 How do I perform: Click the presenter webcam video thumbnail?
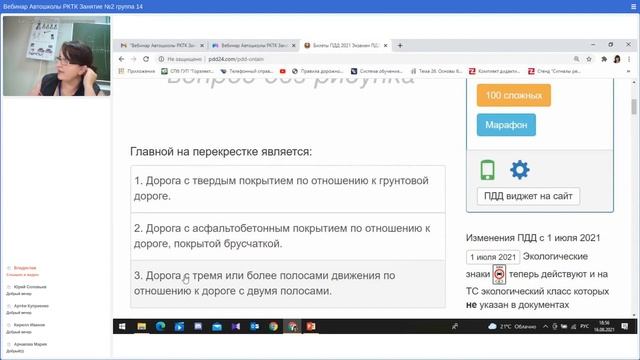(x=57, y=56)
